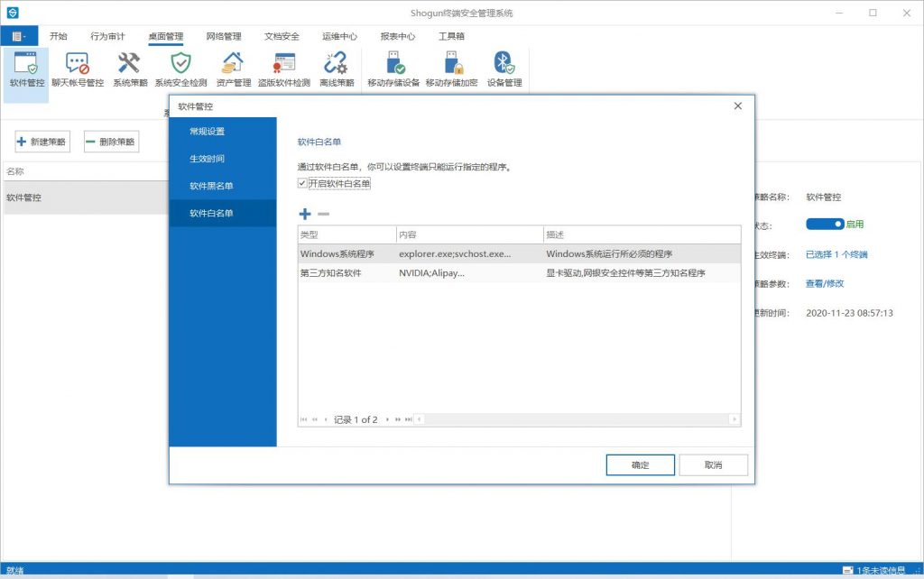Switch to the 网络管理 ribbon tab
The width and height of the screenshot is (924, 579).
tap(223, 36)
